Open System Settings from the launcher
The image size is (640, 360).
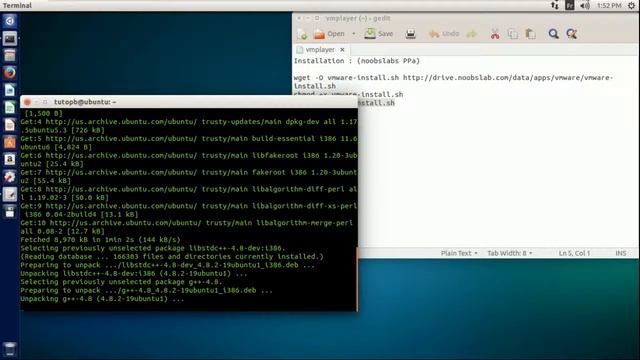(x=10, y=177)
